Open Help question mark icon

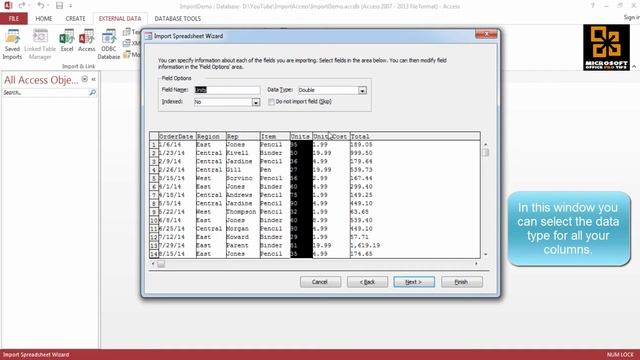pyautogui.click(x=593, y=6)
